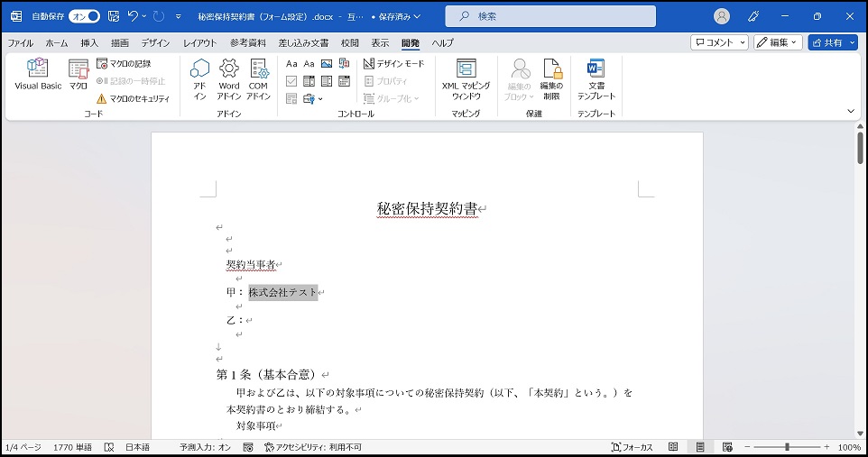Select the 株式会社テスト content control field

[283, 292]
